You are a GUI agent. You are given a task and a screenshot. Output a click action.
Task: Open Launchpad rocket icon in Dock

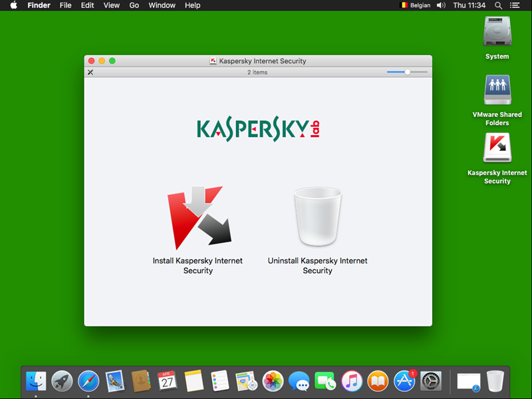point(63,381)
